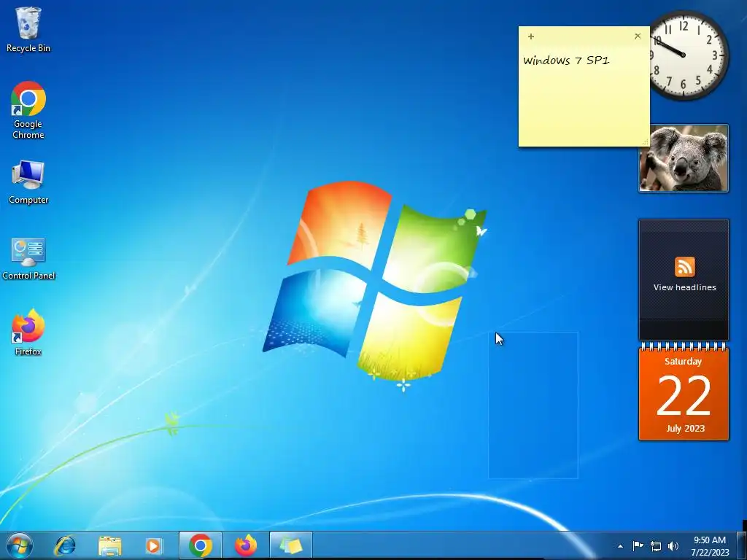Viewport: 747px width, 560px height.
Task: Launch Google Chrome from the desktop shortcut
Action: [28, 110]
